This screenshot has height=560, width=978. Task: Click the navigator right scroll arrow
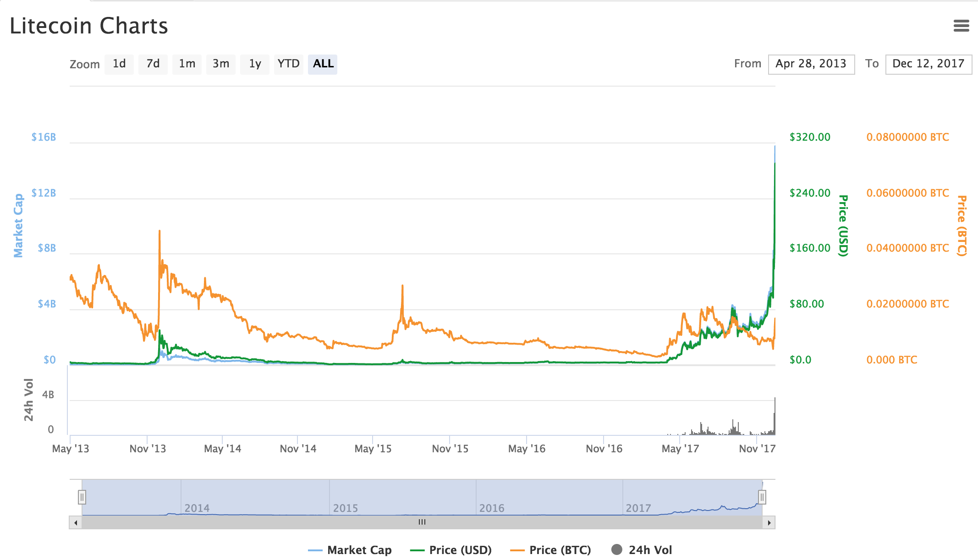(x=769, y=522)
